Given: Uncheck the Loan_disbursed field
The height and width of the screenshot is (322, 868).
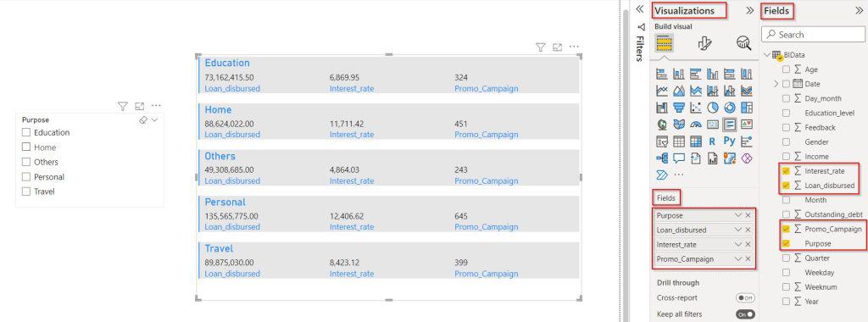Looking at the screenshot, I should point(786,186).
